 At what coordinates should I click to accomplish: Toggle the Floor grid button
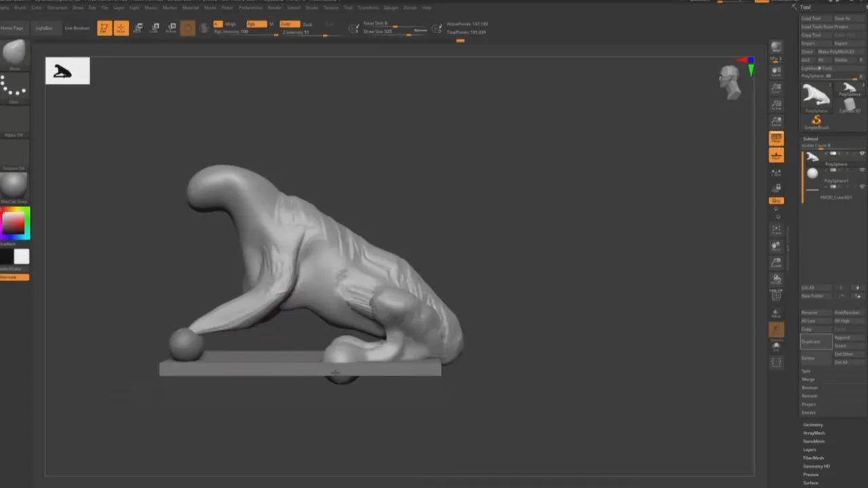coord(776,155)
